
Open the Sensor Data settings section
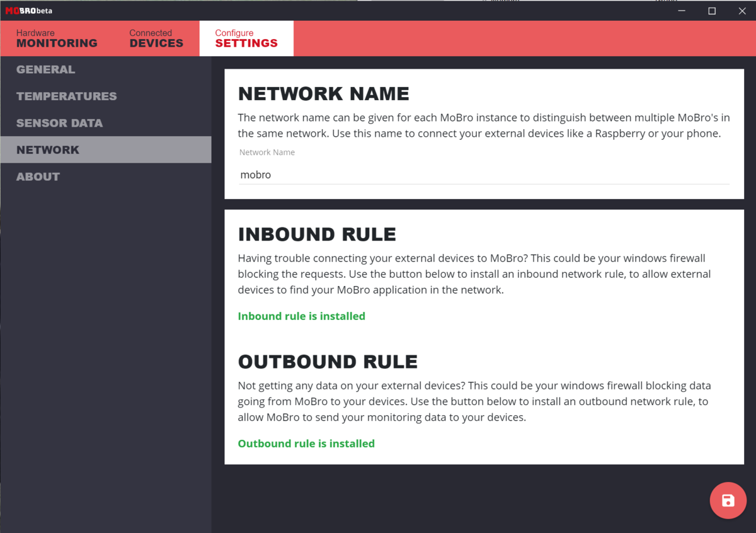pyautogui.click(x=106, y=123)
